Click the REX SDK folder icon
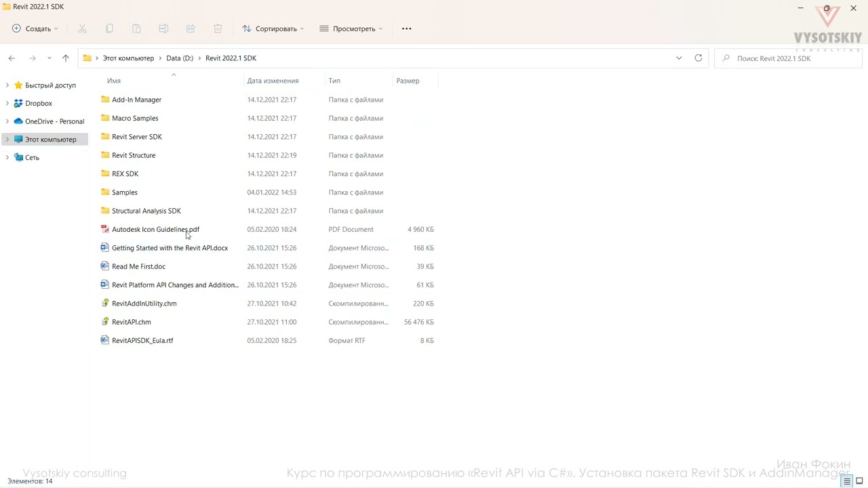Image resolution: width=868 pixels, height=488 pixels. [x=105, y=174]
